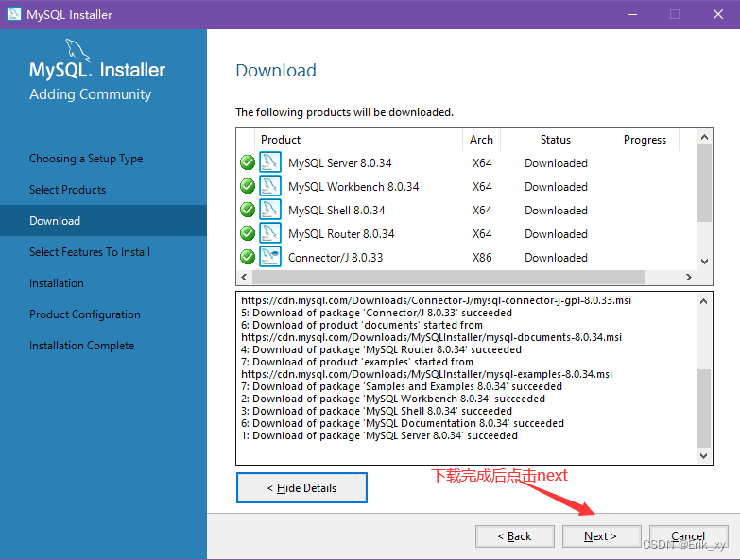Go to the Installation step
Viewport: 740px width, 560px height.
[57, 282]
